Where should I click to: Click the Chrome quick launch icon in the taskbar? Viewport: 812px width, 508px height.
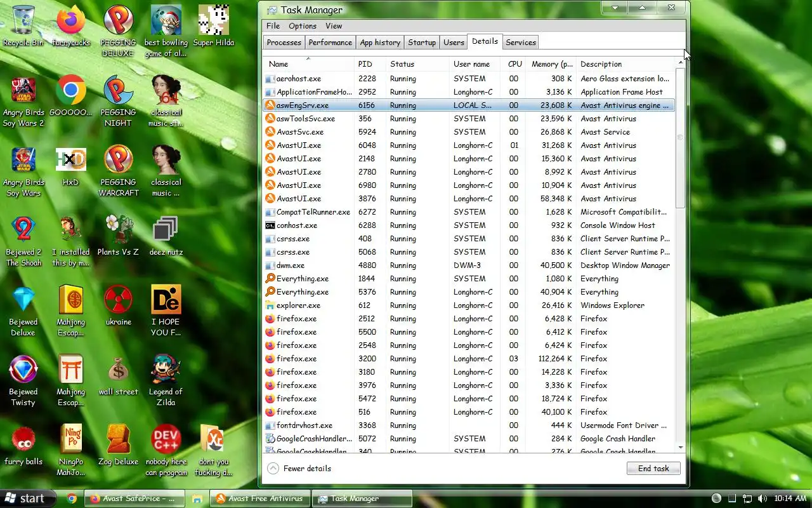72,498
